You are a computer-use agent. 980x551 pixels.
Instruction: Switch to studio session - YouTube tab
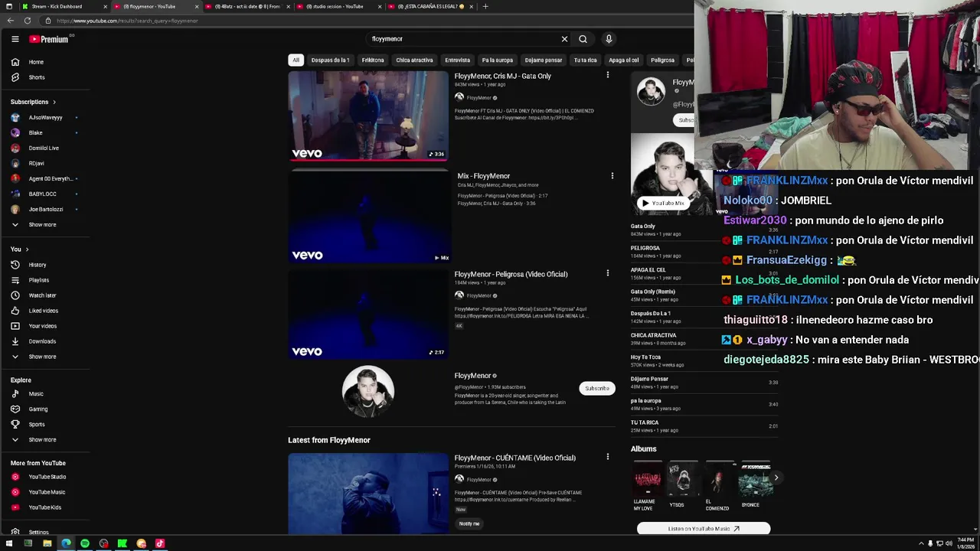click(x=337, y=6)
